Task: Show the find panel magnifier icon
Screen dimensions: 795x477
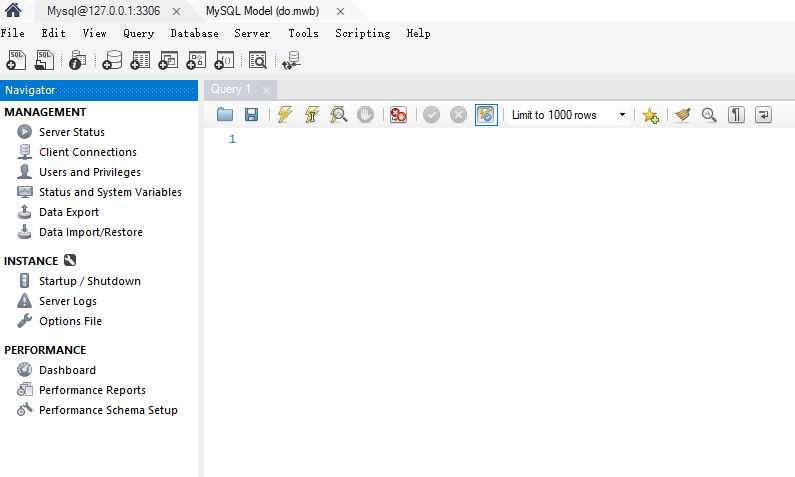Action: pos(709,115)
